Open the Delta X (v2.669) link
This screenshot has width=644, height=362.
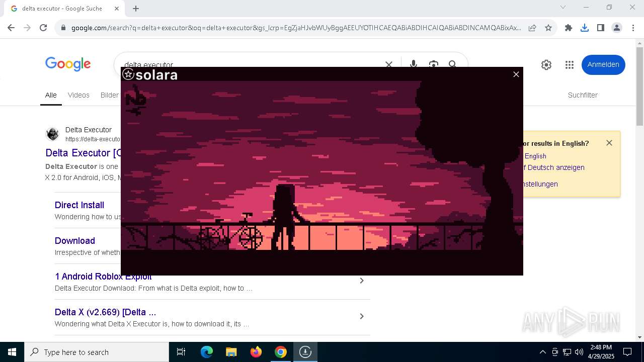pos(106,312)
